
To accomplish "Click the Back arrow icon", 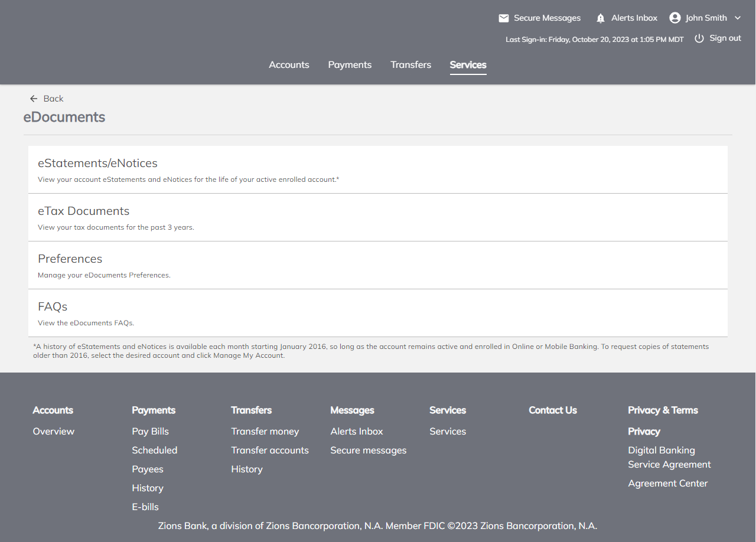I will coord(34,99).
